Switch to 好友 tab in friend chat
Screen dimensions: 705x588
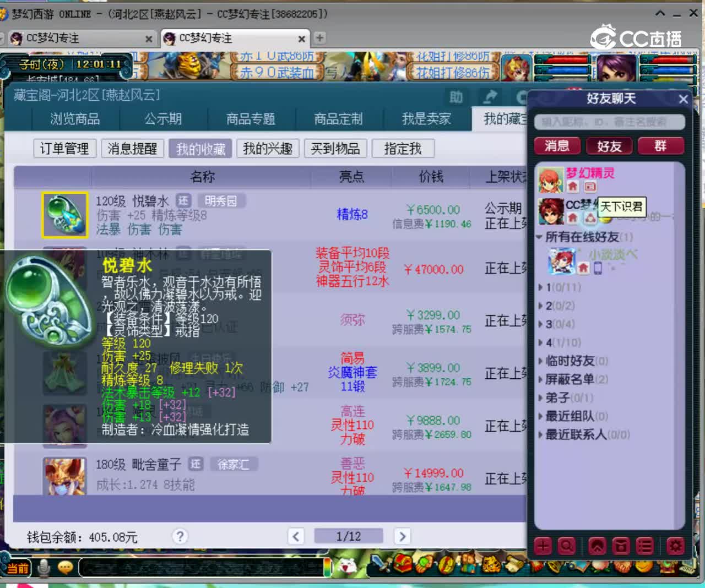pos(609,146)
